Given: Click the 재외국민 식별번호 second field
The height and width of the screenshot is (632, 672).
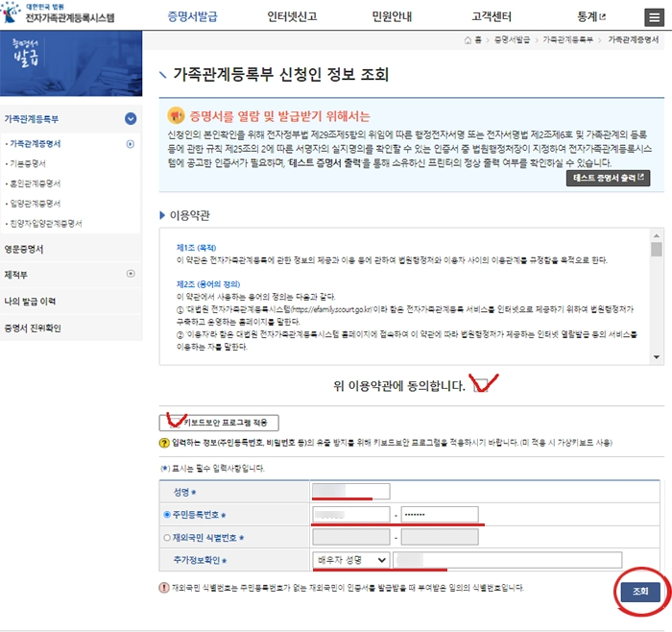Looking at the screenshot, I should pyautogui.click(x=440, y=537).
